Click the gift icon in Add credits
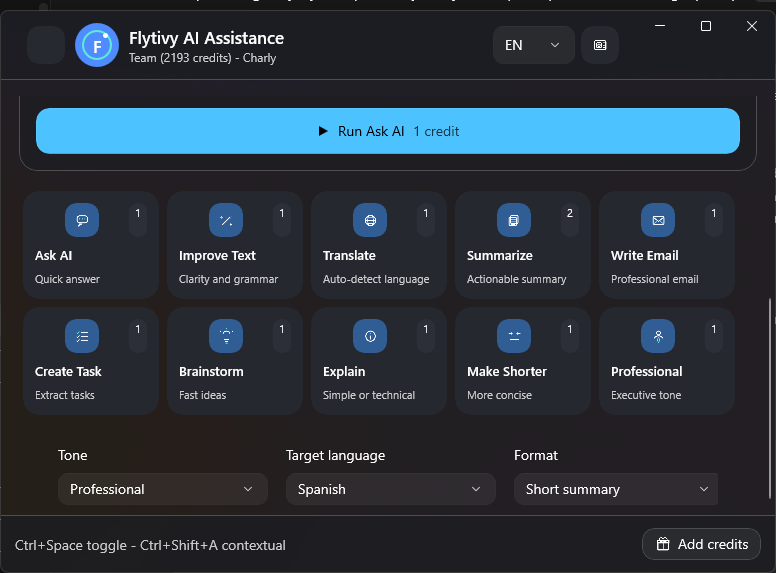 click(663, 544)
